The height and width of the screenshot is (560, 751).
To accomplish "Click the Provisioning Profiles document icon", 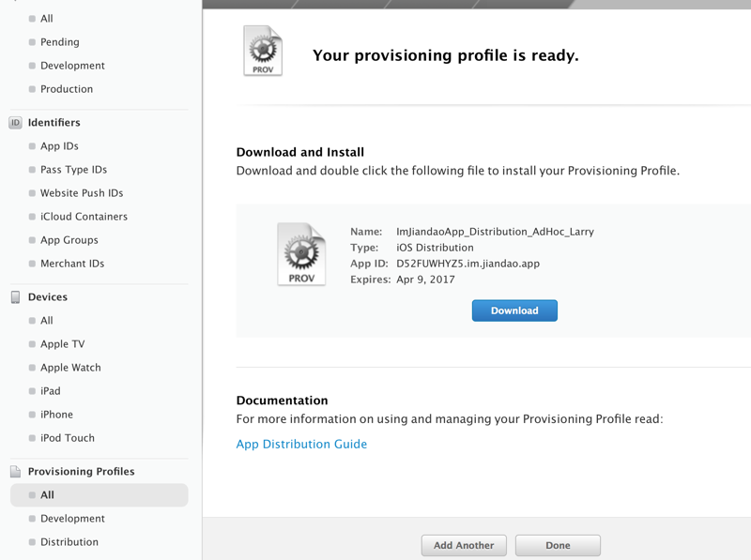I will pyautogui.click(x=15, y=472).
